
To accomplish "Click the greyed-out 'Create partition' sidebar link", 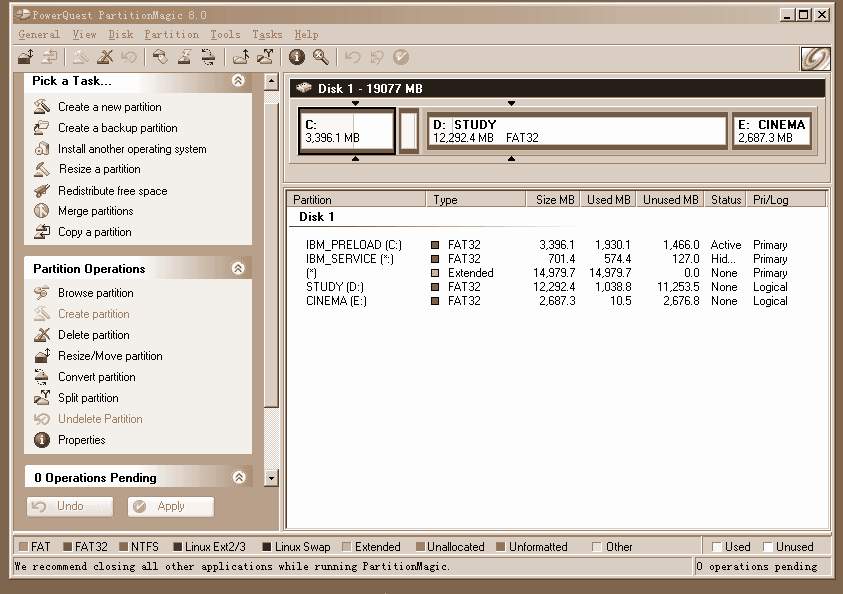I will 94,313.
